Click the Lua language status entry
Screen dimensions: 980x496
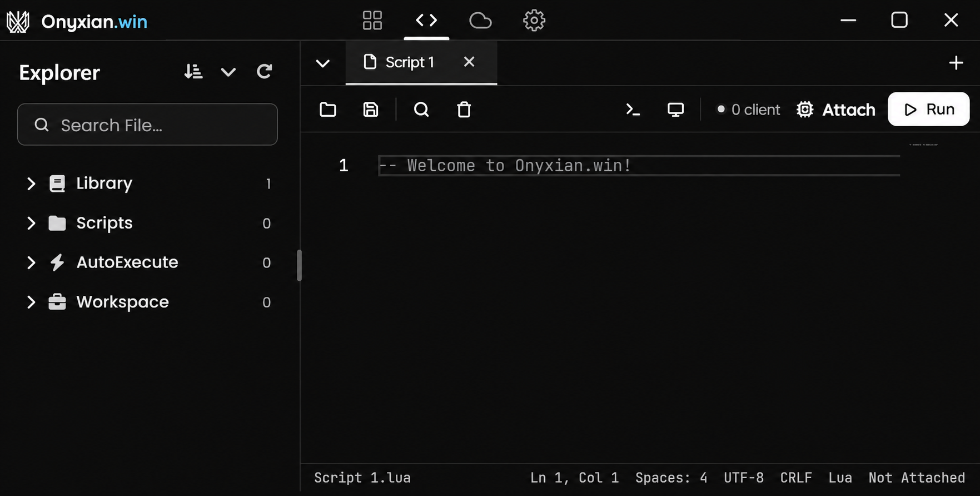point(840,478)
